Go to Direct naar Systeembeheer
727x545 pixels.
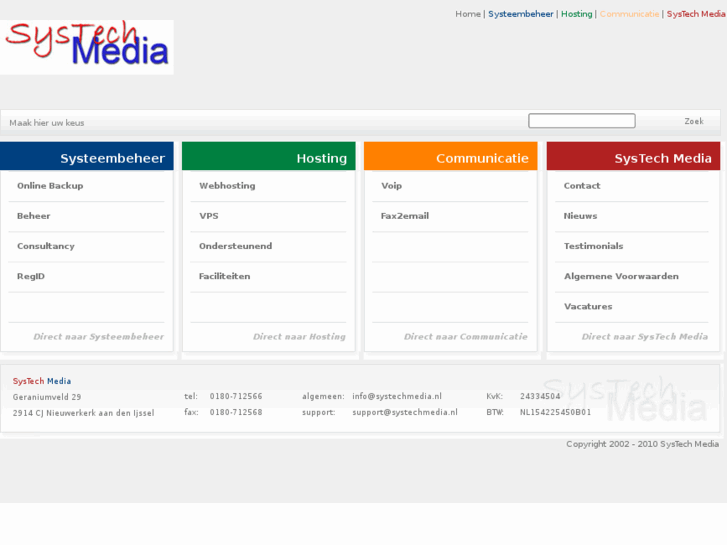coord(98,337)
